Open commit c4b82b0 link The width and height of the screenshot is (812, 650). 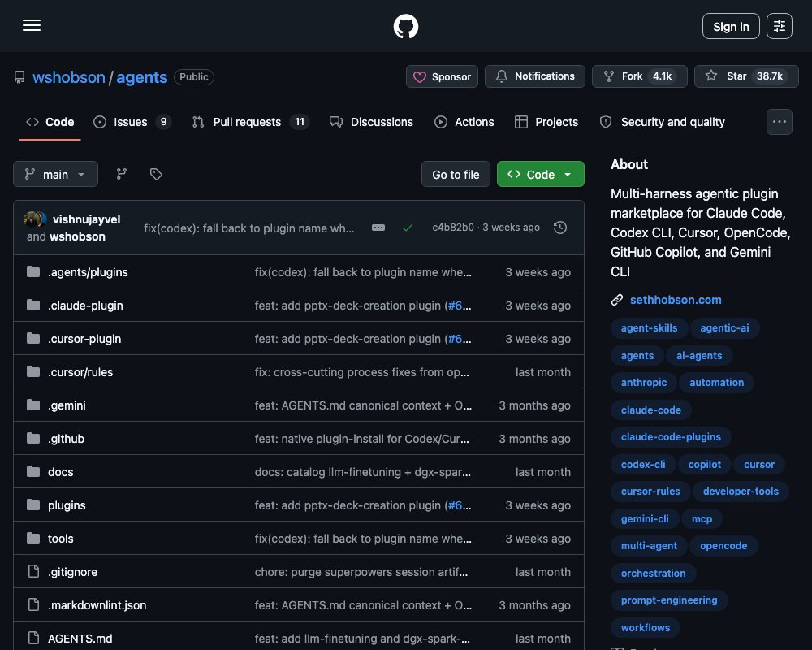coord(453,227)
